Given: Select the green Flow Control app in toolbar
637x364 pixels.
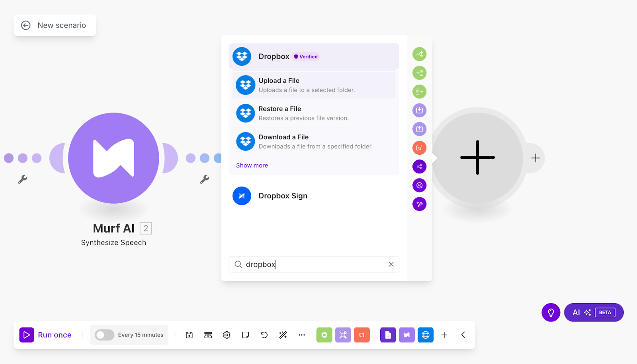Looking at the screenshot, I should click(324, 335).
